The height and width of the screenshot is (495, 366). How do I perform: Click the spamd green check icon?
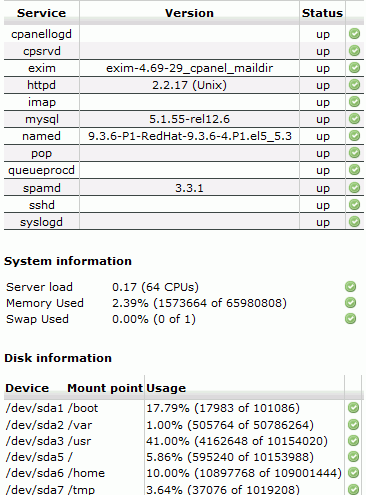354,188
